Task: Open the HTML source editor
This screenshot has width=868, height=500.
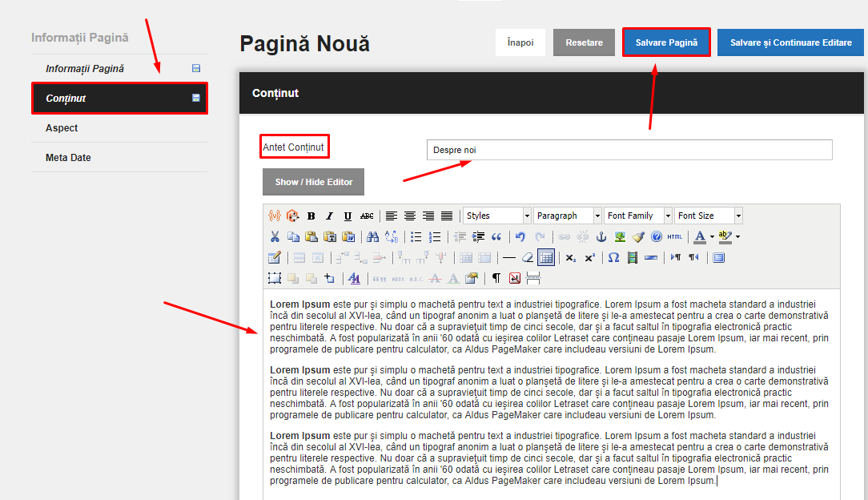Action: click(675, 237)
